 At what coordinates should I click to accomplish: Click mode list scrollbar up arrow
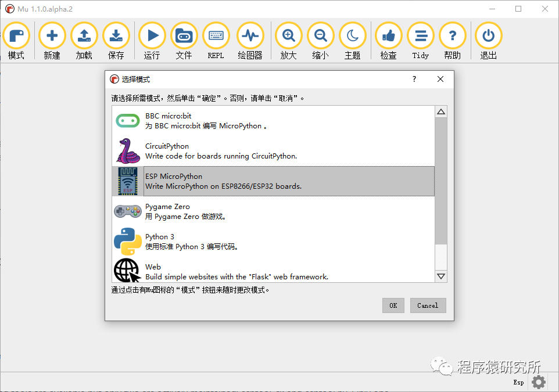pos(441,112)
